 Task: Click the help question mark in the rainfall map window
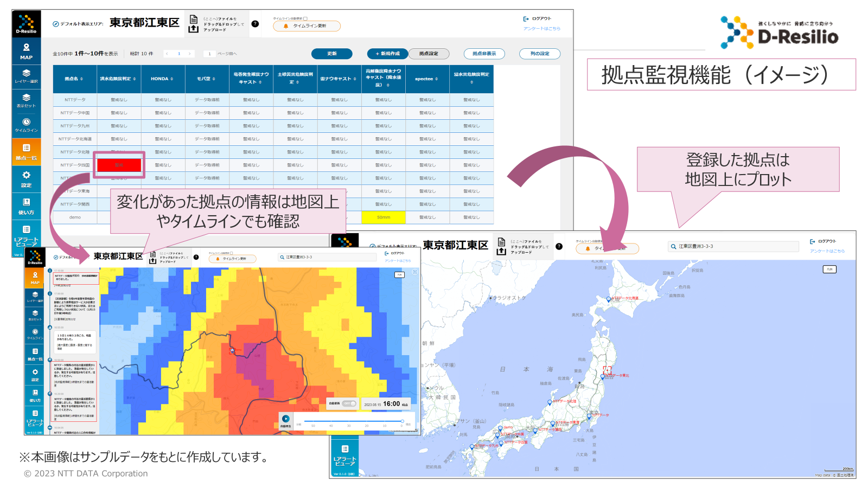pyautogui.click(x=196, y=257)
